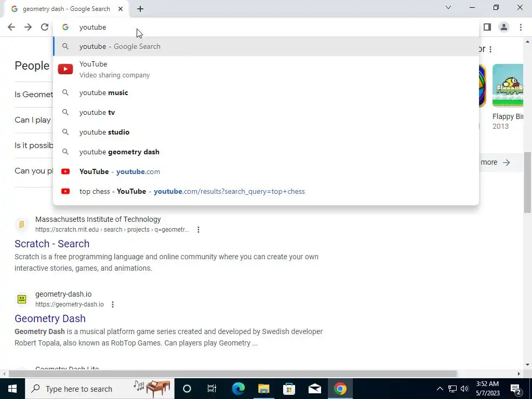Open the Chrome profile avatar

pyautogui.click(x=504, y=27)
